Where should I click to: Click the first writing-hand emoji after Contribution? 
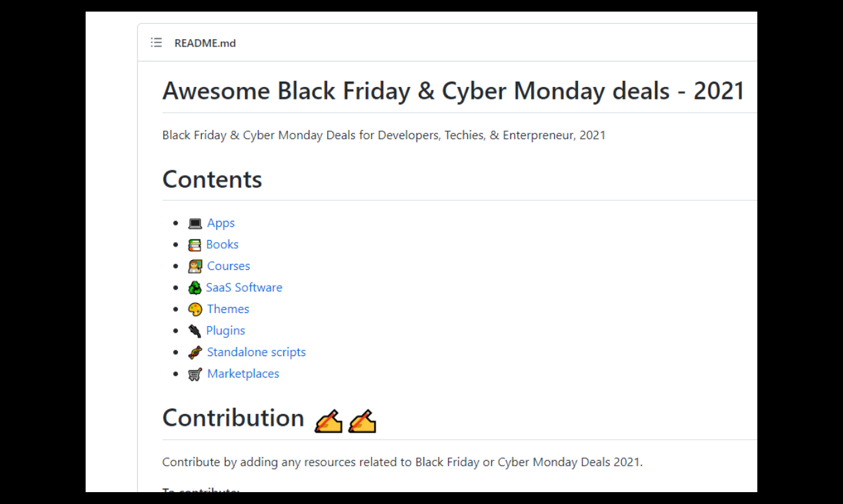328,420
